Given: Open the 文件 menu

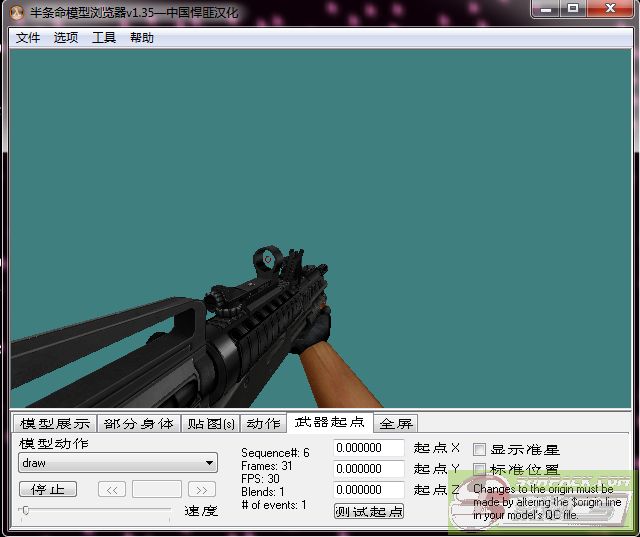Looking at the screenshot, I should [28, 38].
